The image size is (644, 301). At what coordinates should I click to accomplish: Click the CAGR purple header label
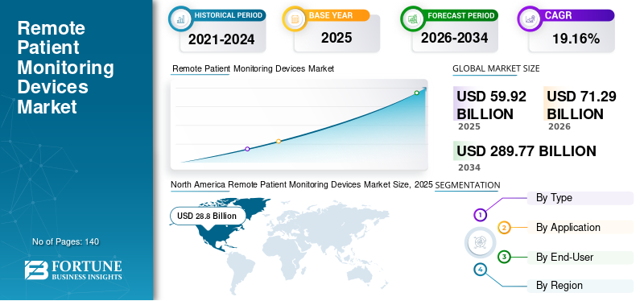[x=558, y=15]
